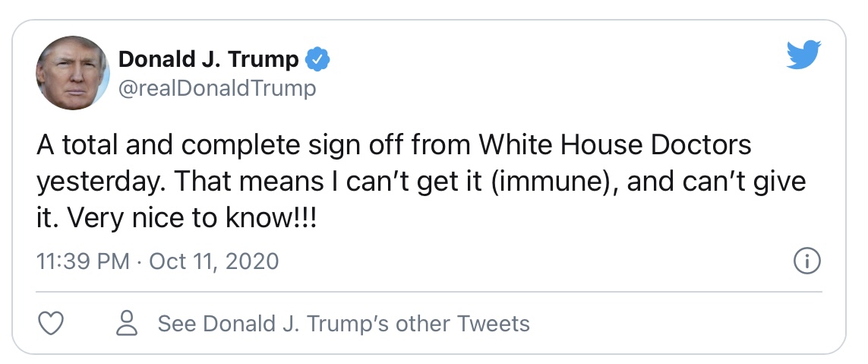Screen dimensions: 868x364
Task: Open the round profile avatar photo
Action: coord(72,73)
